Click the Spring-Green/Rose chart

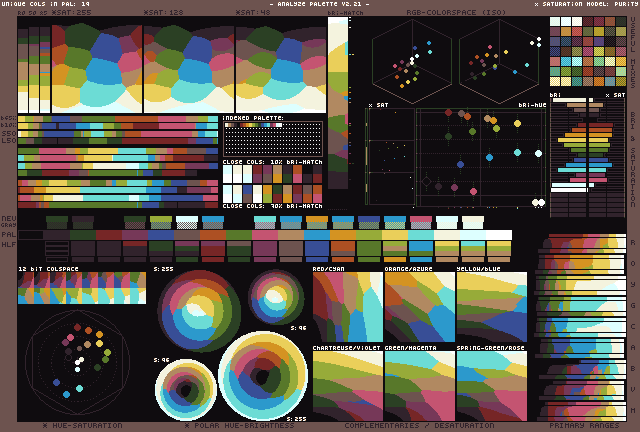tap(491, 386)
